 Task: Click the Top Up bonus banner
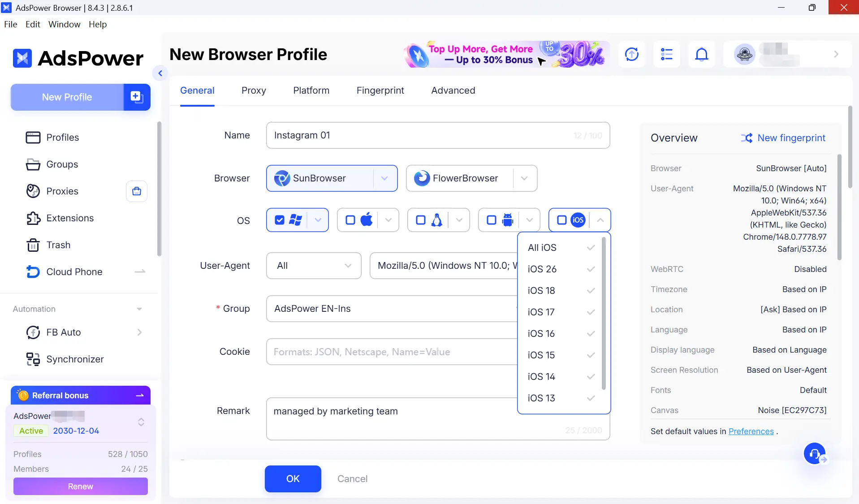tap(507, 54)
